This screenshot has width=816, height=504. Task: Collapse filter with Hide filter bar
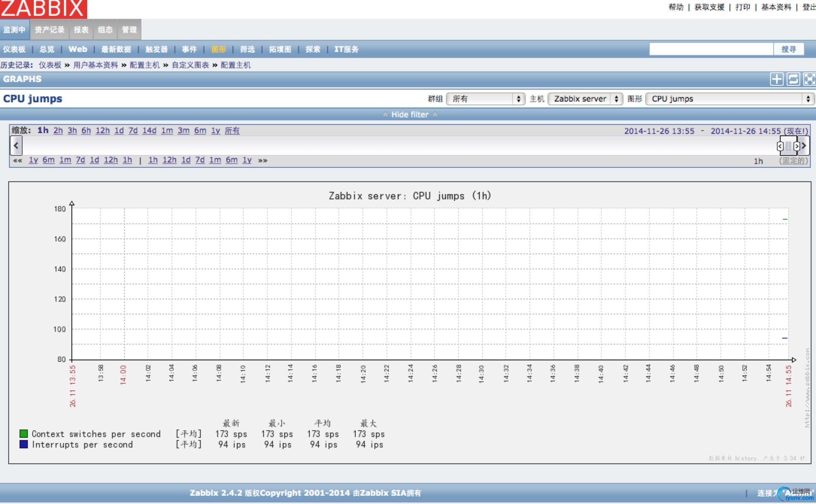click(x=410, y=114)
